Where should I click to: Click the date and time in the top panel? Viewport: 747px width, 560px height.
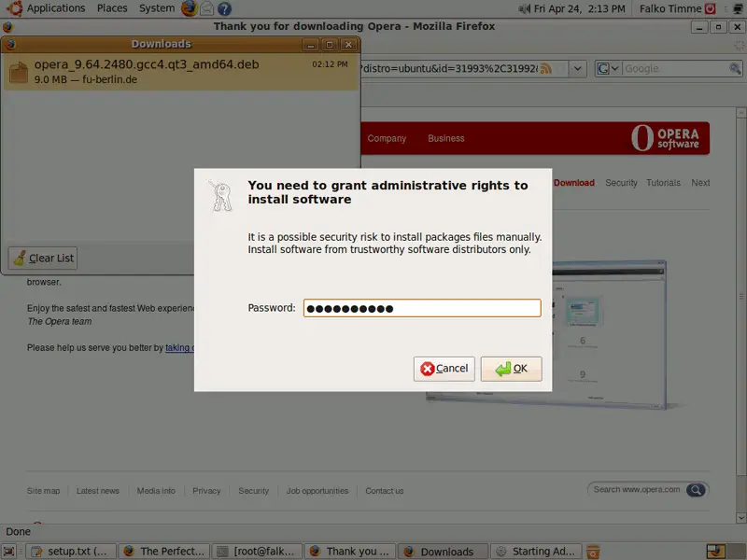580,8
